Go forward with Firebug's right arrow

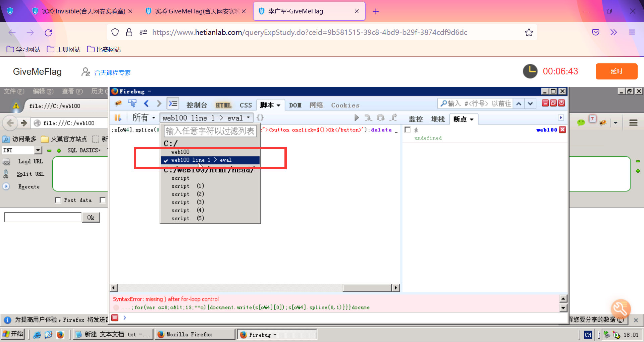(x=159, y=104)
